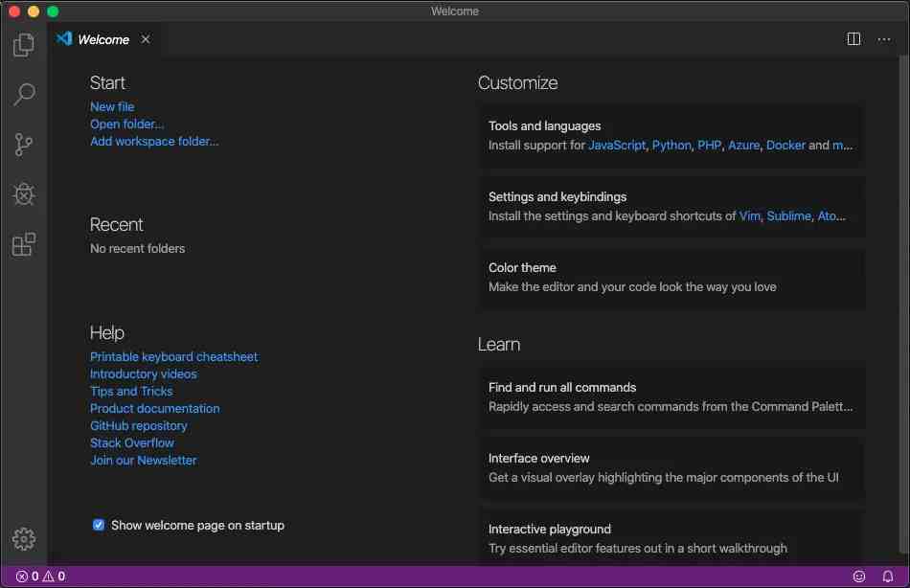Toggle Show welcome page on startup
The image size is (910, 588).
(99, 525)
